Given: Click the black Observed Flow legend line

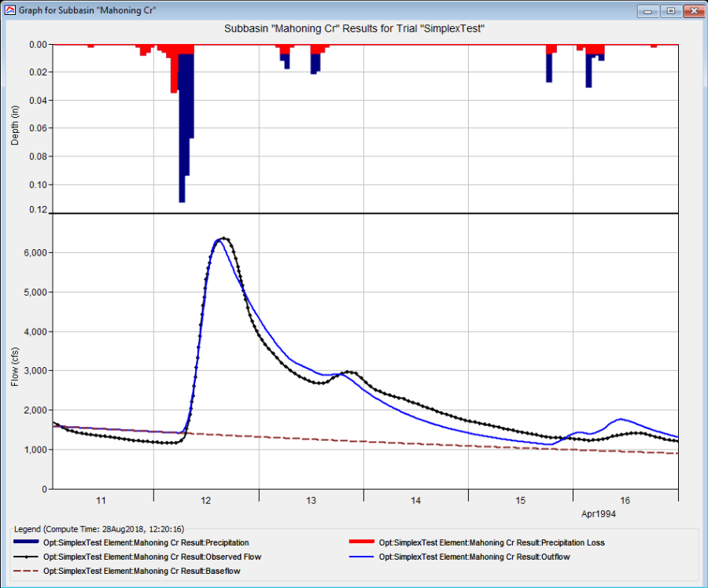Looking at the screenshot, I should 26,557.
